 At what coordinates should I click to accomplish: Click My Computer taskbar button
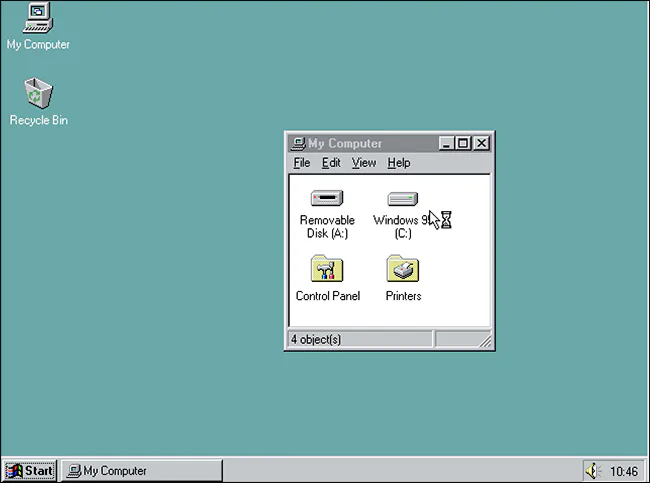pos(141,471)
